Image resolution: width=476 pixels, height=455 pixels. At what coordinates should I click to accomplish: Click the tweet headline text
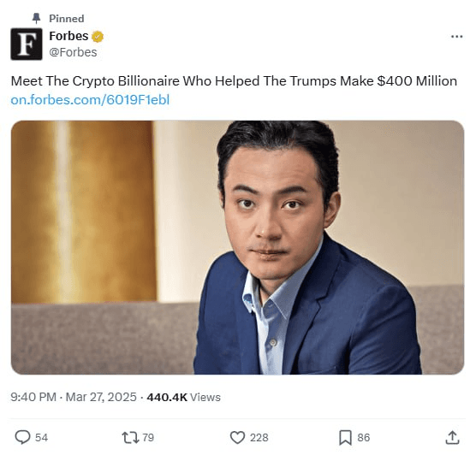[234, 81]
